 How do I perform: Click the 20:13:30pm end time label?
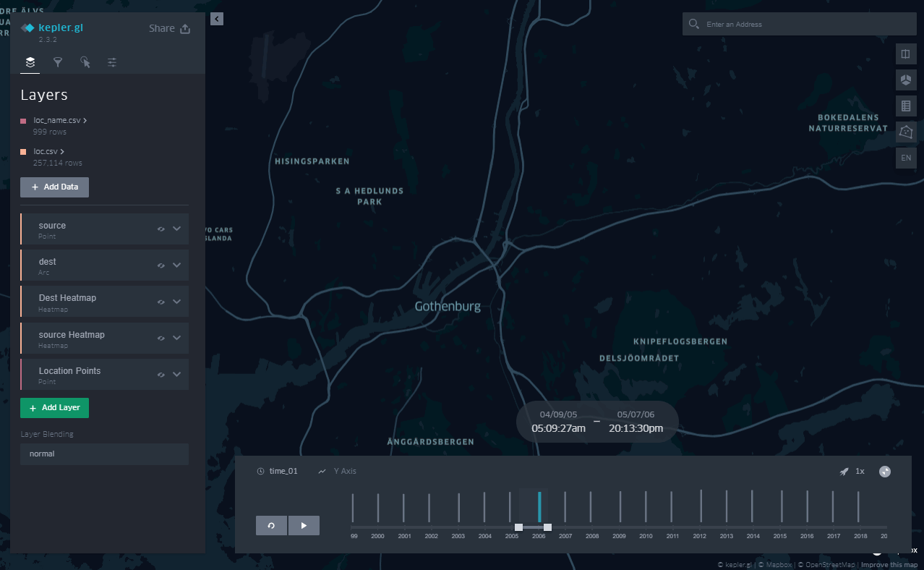pos(636,428)
